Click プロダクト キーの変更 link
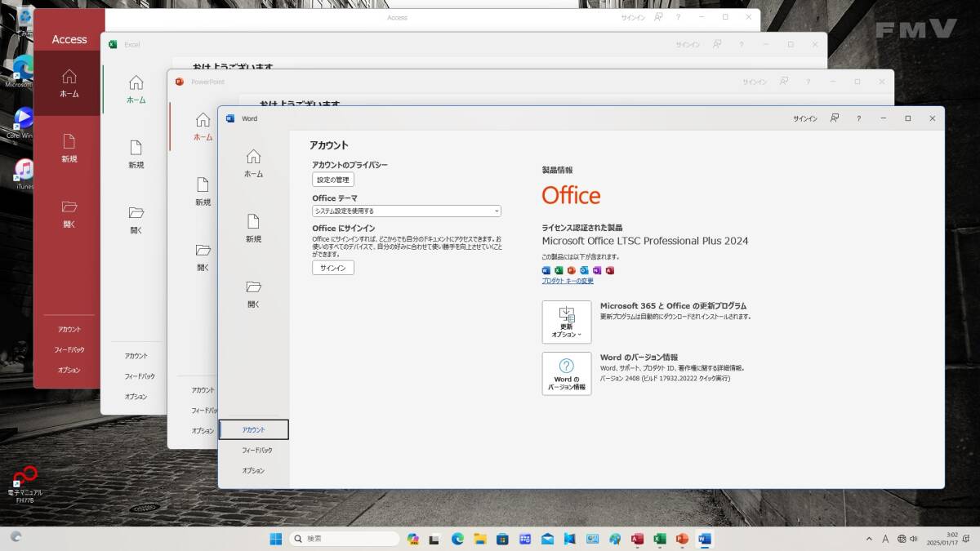The image size is (980, 551). coord(568,281)
